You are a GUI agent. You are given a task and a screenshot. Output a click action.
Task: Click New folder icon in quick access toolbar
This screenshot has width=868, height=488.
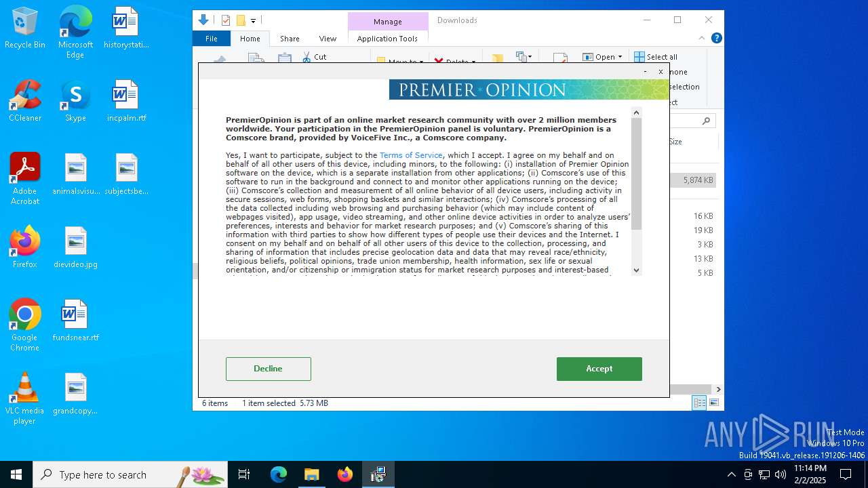(x=241, y=20)
